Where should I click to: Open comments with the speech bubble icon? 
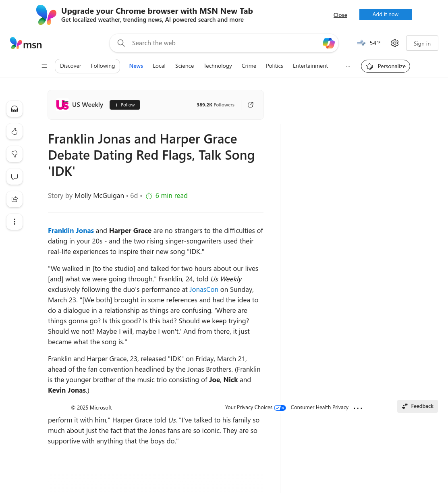click(x=15, y=177)
